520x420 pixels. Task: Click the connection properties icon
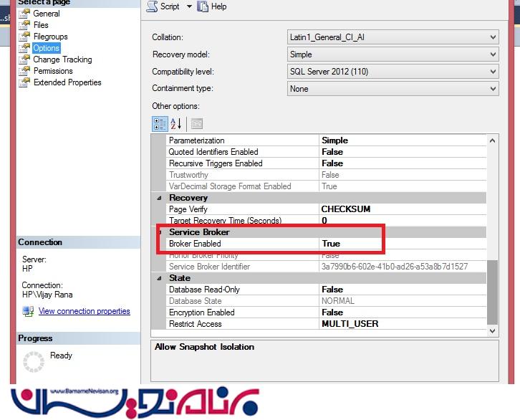pyautogui.click(x=28, y=312)
